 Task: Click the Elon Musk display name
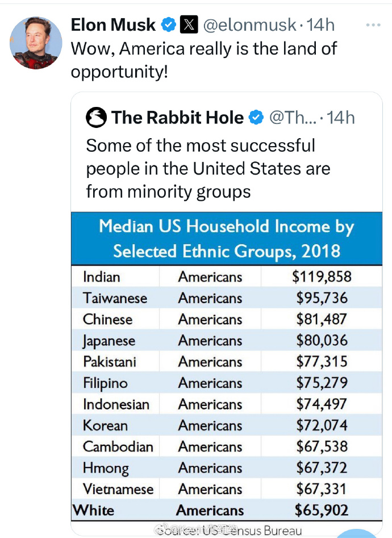pyautogui.click(x=113, y=25)
